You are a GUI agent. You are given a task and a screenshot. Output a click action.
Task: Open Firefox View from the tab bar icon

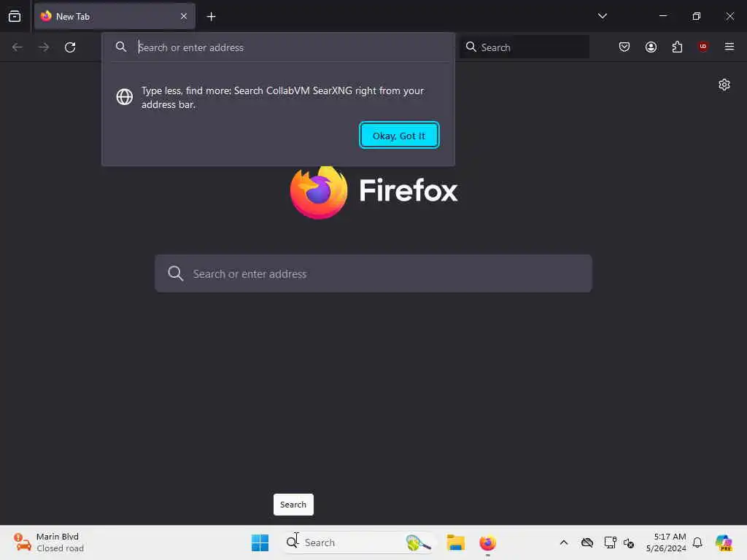coord(15,16)
